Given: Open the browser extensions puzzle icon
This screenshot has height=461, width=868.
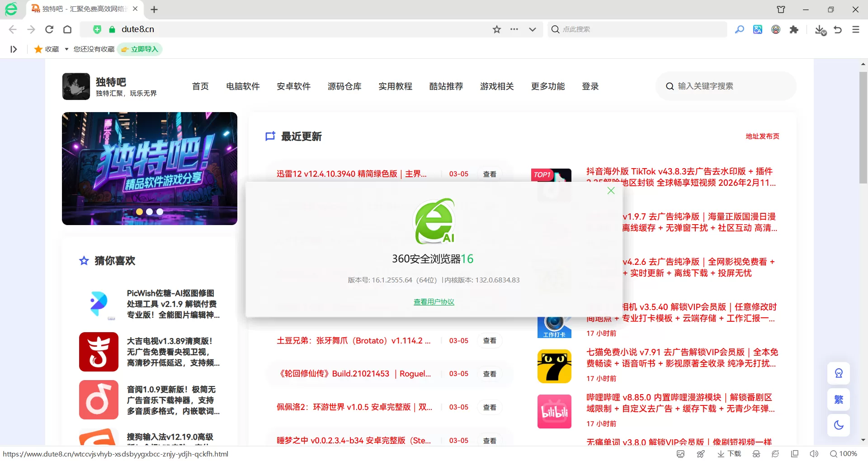Looking at the screenshot, I should 794,29.
